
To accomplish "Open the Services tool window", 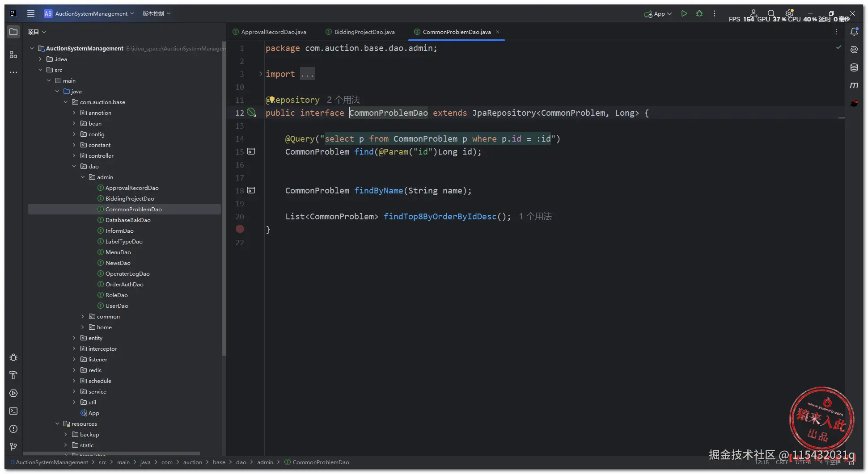I will pyautogui.click(x=13, y=393).
